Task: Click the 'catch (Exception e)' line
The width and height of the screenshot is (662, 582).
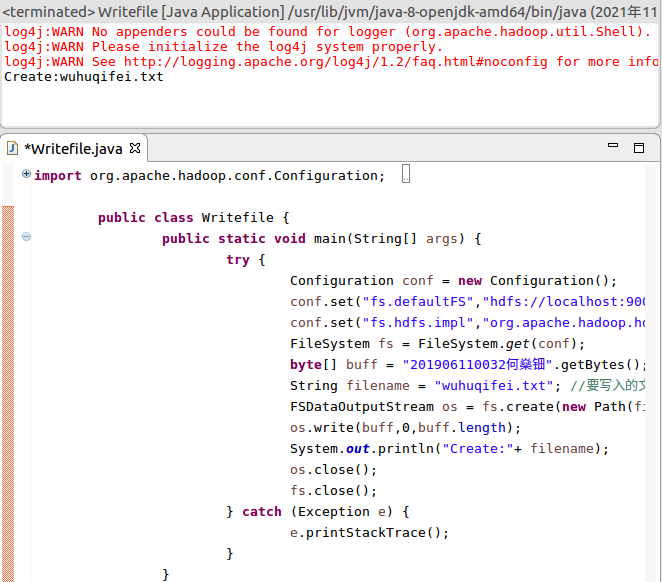Action: coord(317,512)
